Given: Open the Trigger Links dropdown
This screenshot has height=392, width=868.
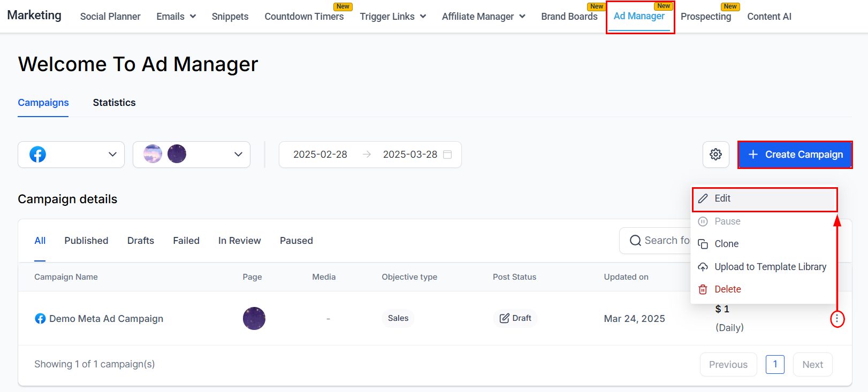Looking at the screenshot, I should click(x=393, y=17).
